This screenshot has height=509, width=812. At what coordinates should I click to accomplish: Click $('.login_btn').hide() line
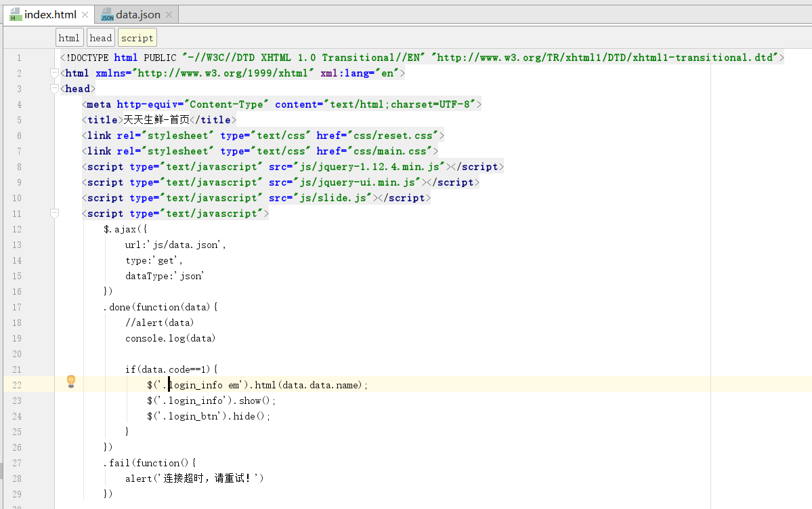tap(209, 416)
